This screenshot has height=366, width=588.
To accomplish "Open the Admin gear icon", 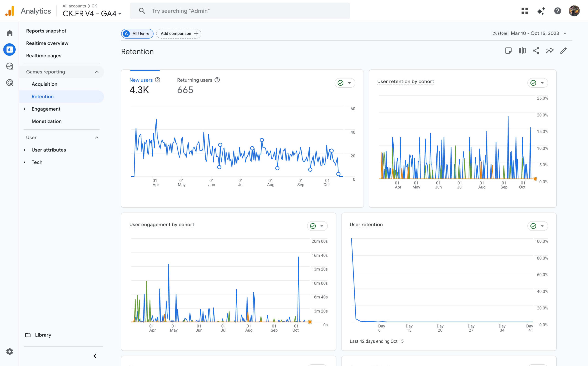I will click(x=9, y=352).
